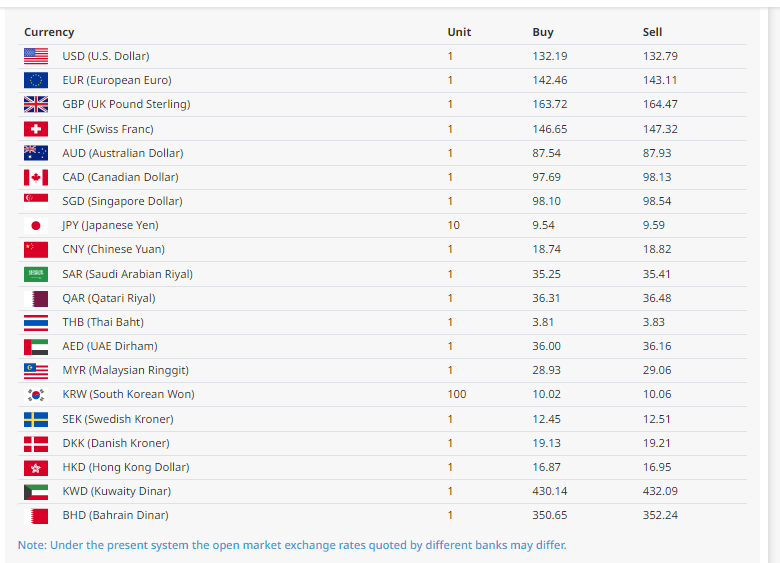The width and height of the screenshot is (780, 563).
Task: Select the UK Pound Sterling flag
Action: pos(36,104)
